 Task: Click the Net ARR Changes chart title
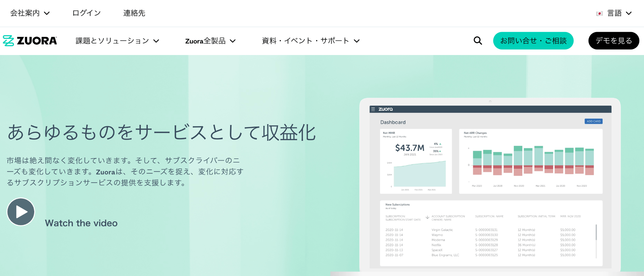click(x=475, y=133)
